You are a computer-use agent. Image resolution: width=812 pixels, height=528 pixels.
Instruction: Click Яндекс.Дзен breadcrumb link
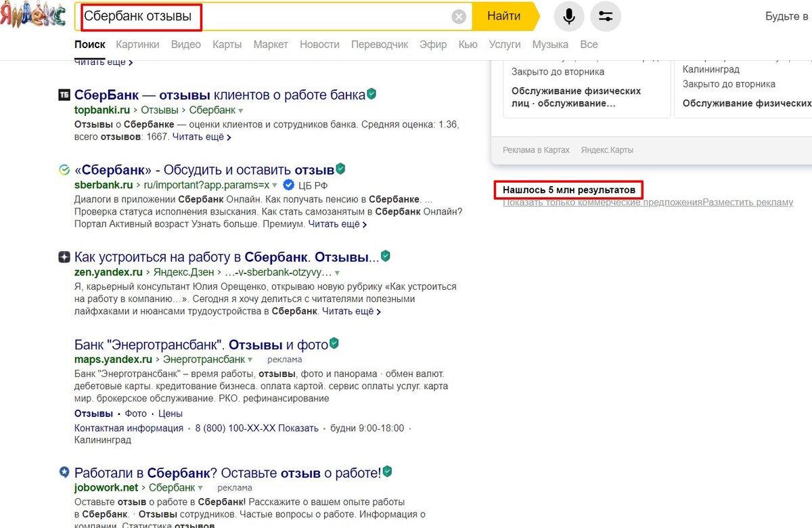(x=184, y=272)
